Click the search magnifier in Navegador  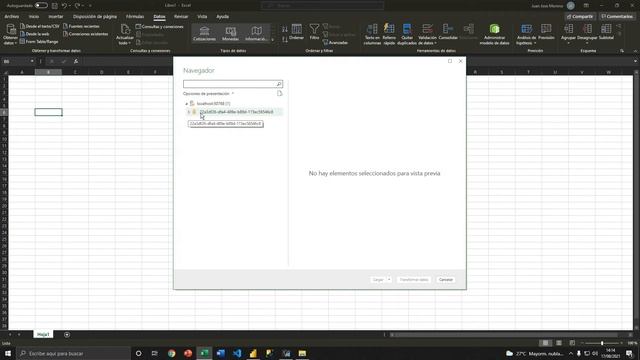point(279,84)
